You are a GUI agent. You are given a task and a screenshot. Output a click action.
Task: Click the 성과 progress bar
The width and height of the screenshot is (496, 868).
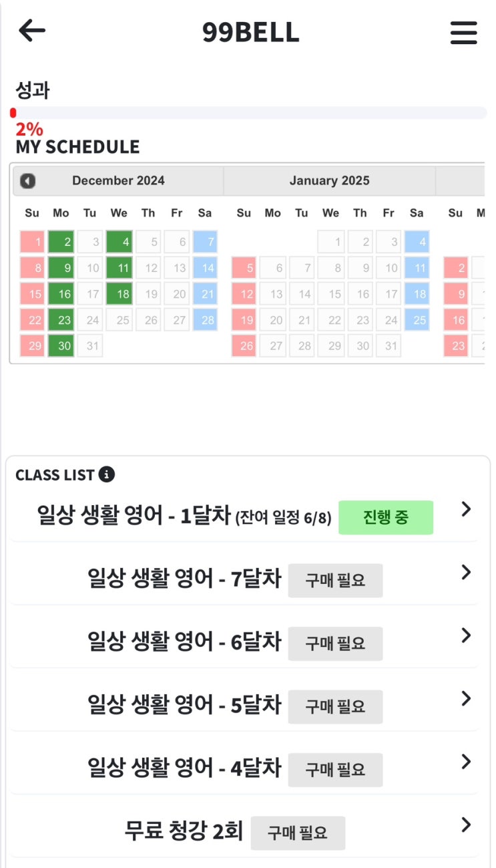coord(248,113)
